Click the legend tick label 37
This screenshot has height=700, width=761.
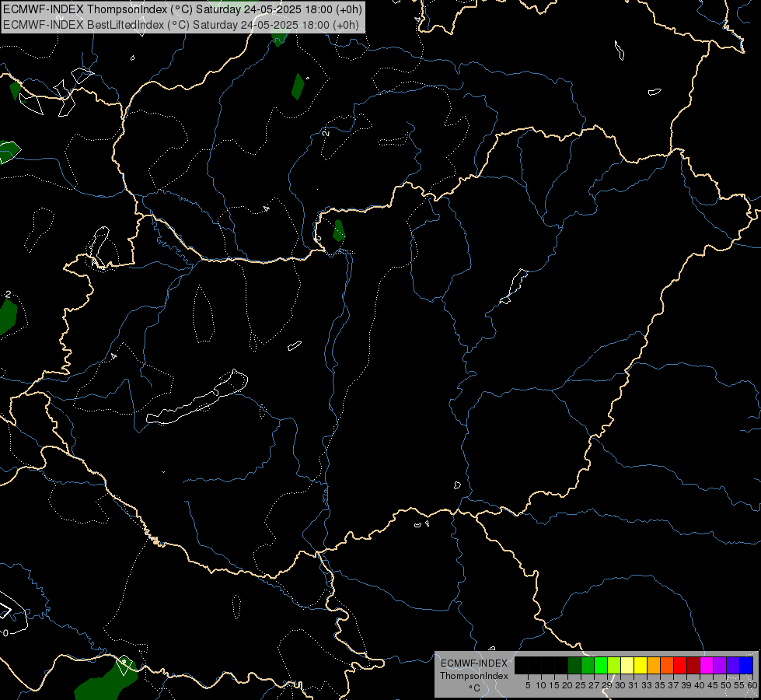(x=674, y=685)
